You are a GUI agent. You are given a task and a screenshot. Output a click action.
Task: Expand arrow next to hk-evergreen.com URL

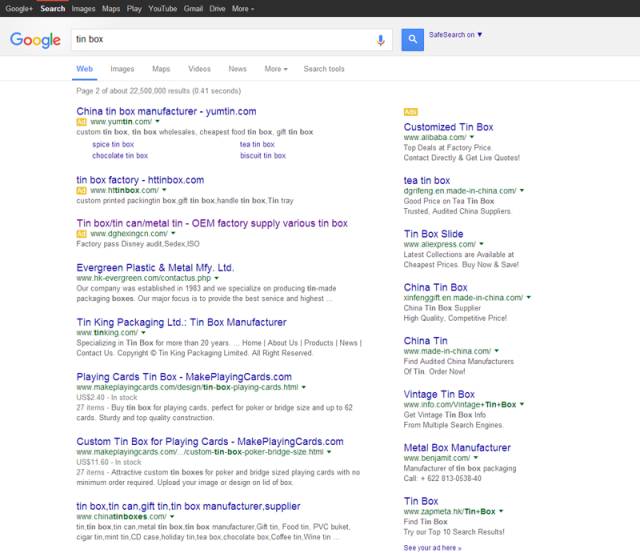(217, 278)
